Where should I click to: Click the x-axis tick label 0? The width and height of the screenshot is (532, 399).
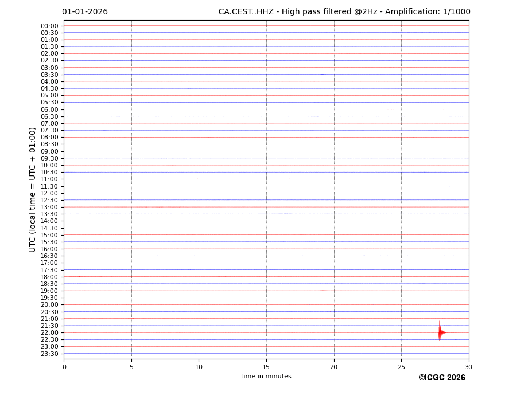point(64,367)
